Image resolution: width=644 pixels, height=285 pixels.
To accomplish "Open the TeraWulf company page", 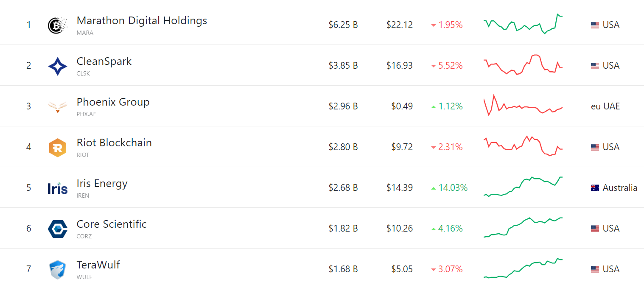I will [98, 265].
